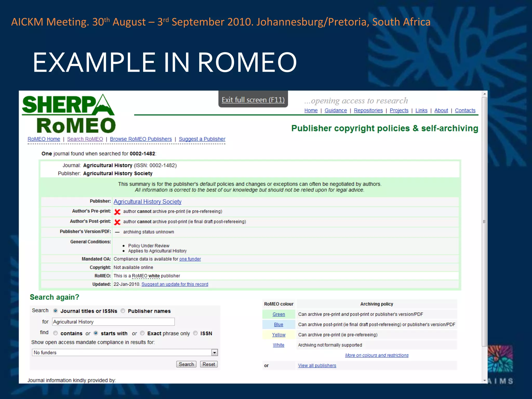Click the Agricultural History search text field
This screenshot has width=532, height=399.
113,322
